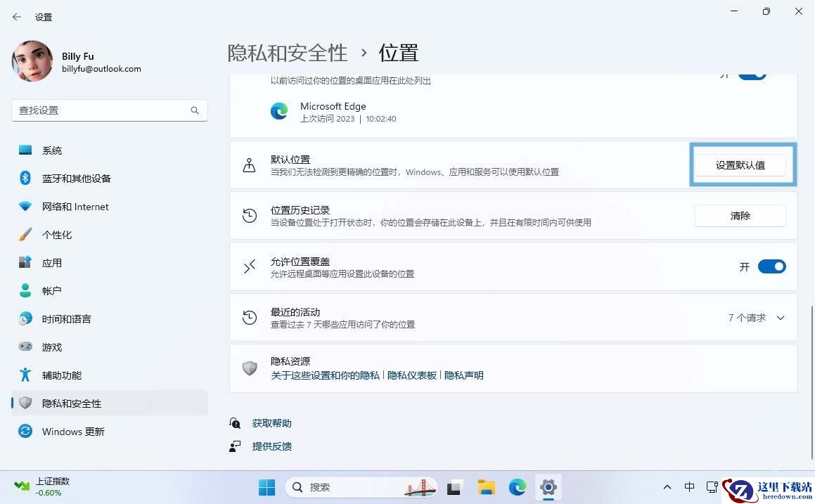Select 隐私和安全性 in sidebar
Viewport: 815px width, 504px height.
point(109,403)
